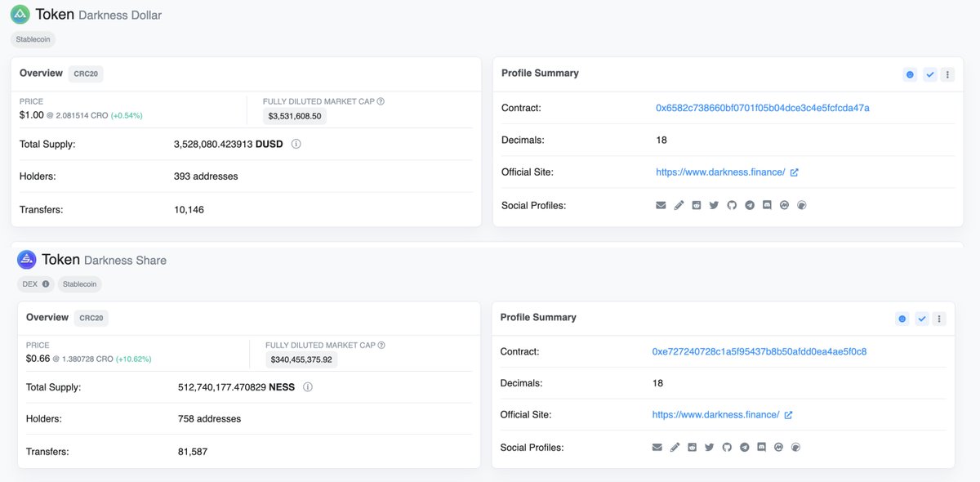
Task: Visit darkness.finance link in Darkness Dollar profile
Action: 720,172
